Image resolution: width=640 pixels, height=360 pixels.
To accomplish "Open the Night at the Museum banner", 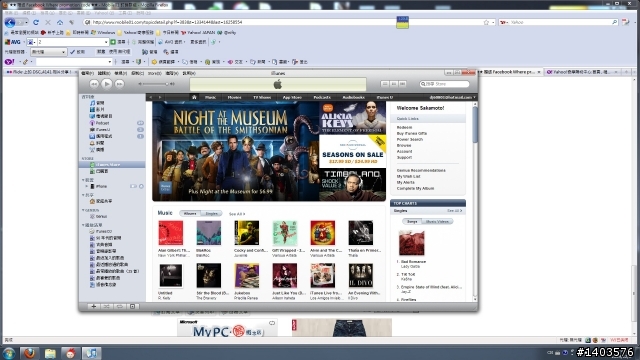I will tap(236, 151).
